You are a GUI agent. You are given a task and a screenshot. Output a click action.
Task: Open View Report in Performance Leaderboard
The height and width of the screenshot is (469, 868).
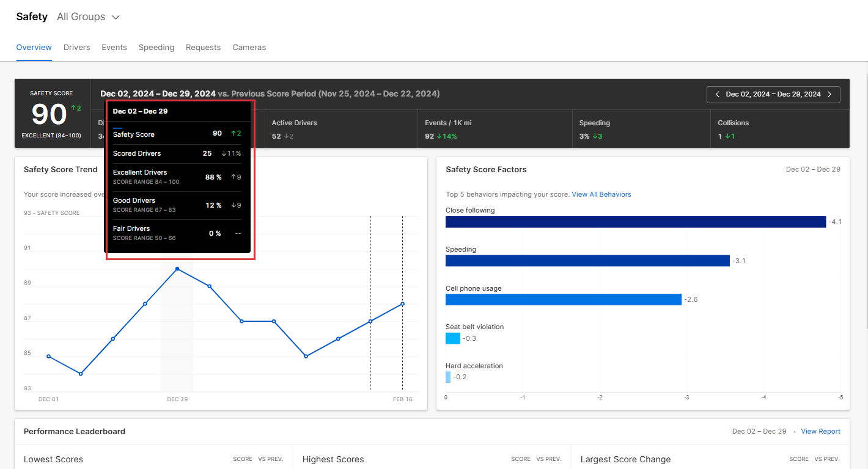click(821, 431)
